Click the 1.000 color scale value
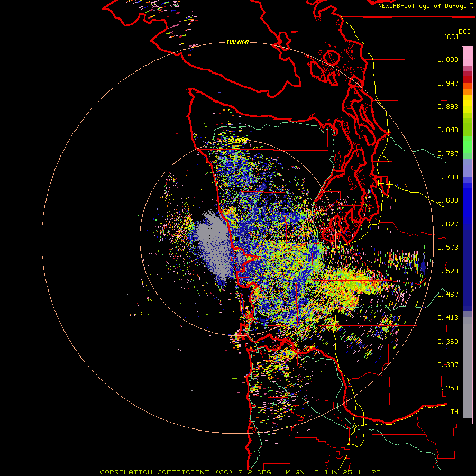This screenshot has width=476, height=476. pyautogui.click(x=448, y=59)
